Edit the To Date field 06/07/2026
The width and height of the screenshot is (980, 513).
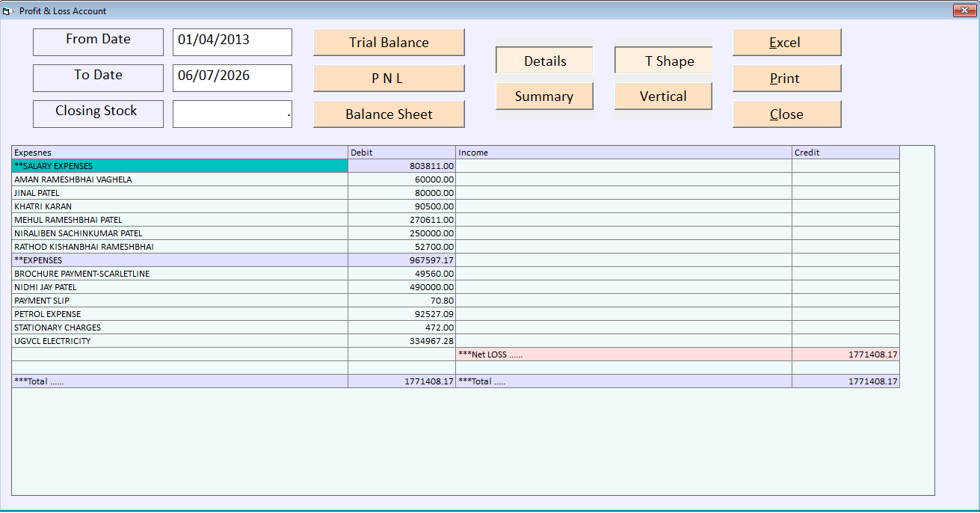232,78
